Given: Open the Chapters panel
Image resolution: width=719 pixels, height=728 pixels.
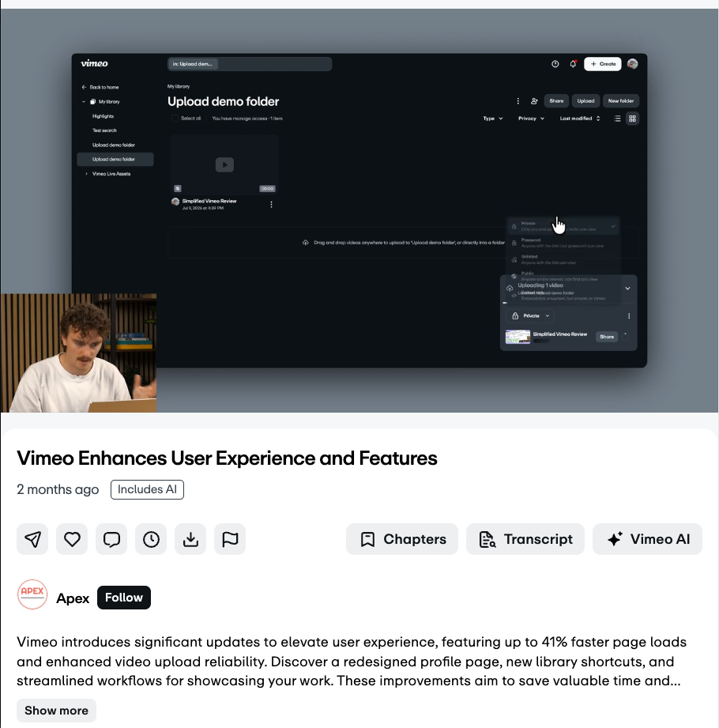Looking at the screenshot, I should 402,539.
